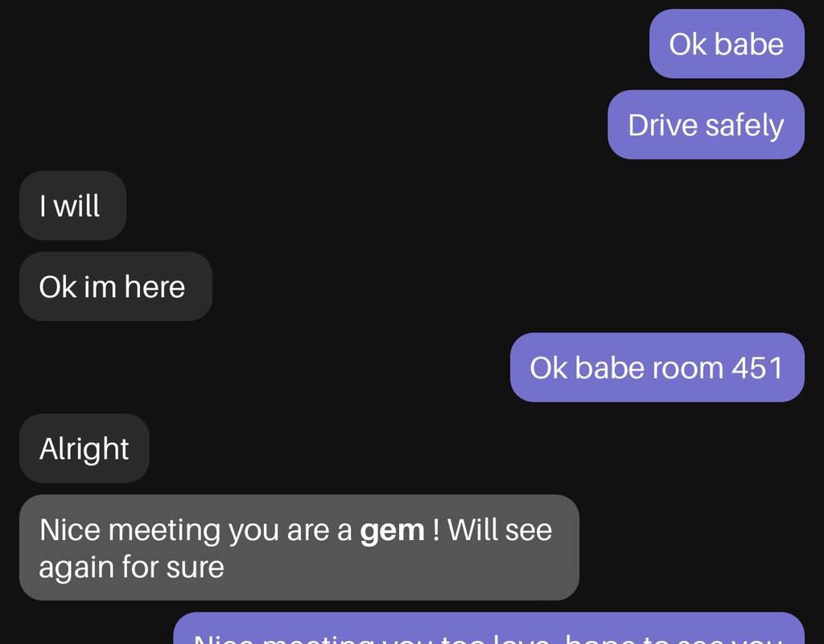Tap the received "I will" message
The width and height of the screenshot is (824, 644).
click(72, 205)
